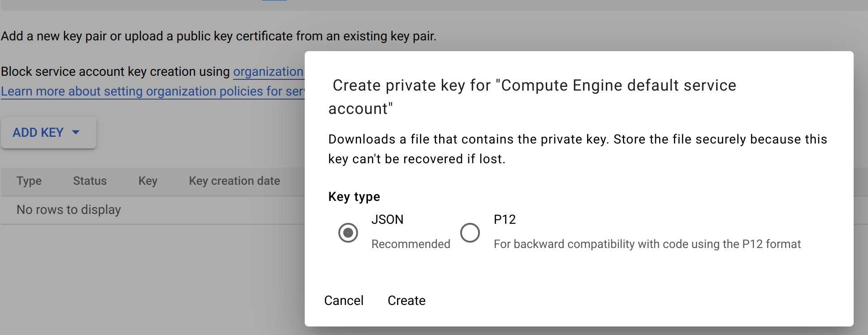Expand the ADD KEY dropdown arrow

tap(76, 132)
